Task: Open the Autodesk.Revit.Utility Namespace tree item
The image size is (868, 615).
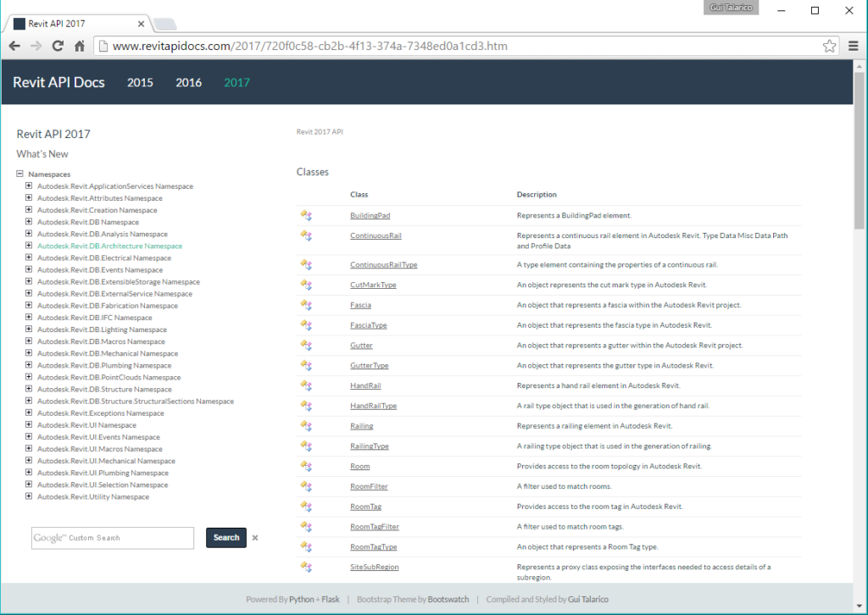Action: point(93,496)
